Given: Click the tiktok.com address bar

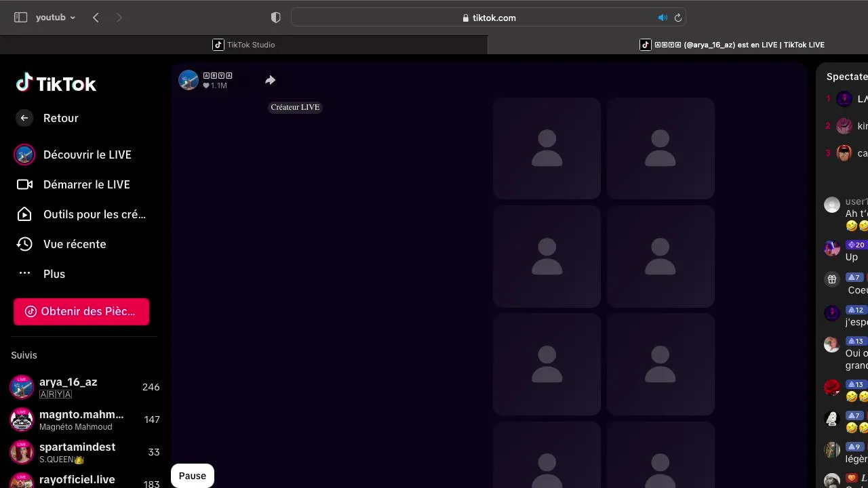Looking at the screenshot, I should pyautogui.click(x=489, y=18).
